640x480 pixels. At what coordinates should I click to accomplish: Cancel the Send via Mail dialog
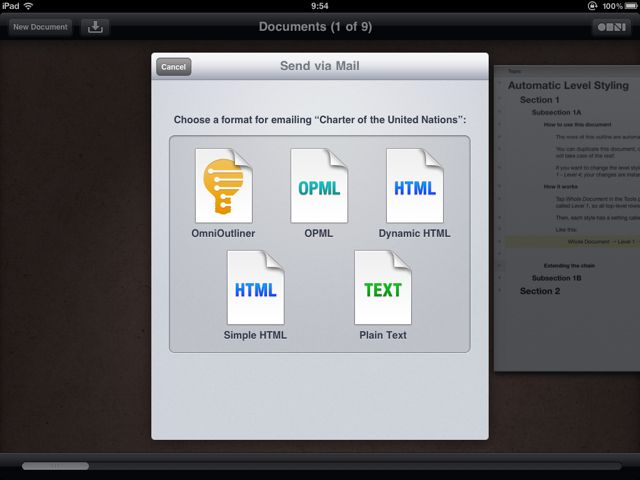tap(173, 67)
